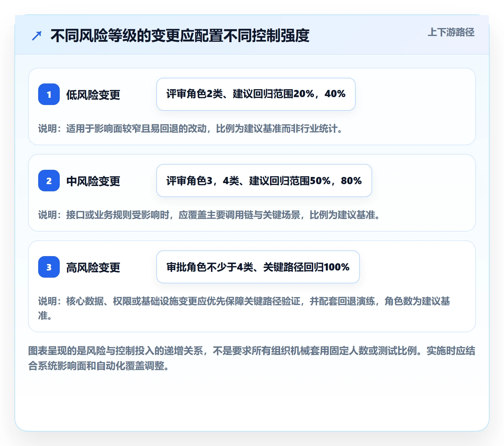Click the number 1 badge
504x446 pixels.
point(49,94)
